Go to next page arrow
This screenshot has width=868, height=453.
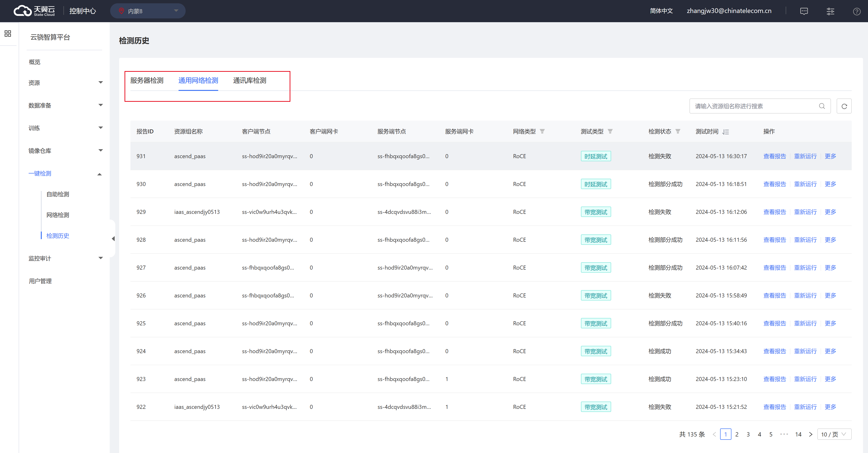[x=810, y=434]
